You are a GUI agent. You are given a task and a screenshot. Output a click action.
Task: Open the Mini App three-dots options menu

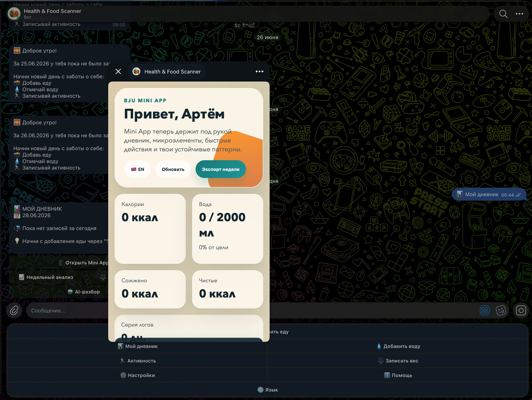[x=260, y=71]
